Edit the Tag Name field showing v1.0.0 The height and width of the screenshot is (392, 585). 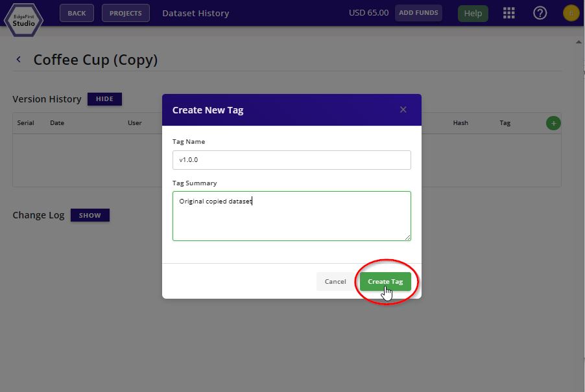point(291,159)
